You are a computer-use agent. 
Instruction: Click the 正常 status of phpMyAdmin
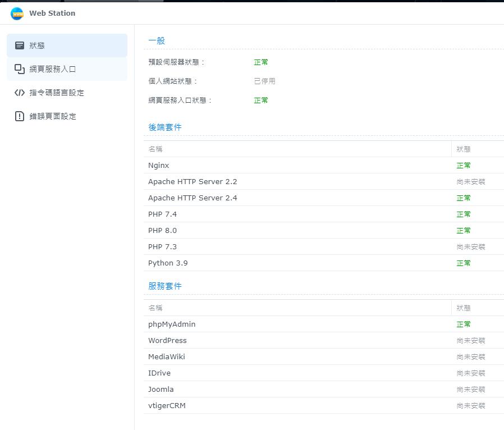464,324
